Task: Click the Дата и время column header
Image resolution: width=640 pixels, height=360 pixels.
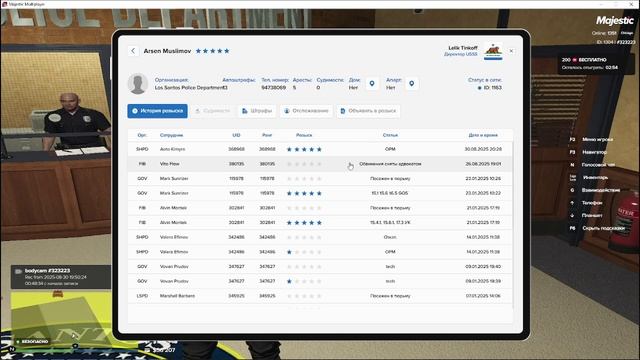Action: pos(483,135)
